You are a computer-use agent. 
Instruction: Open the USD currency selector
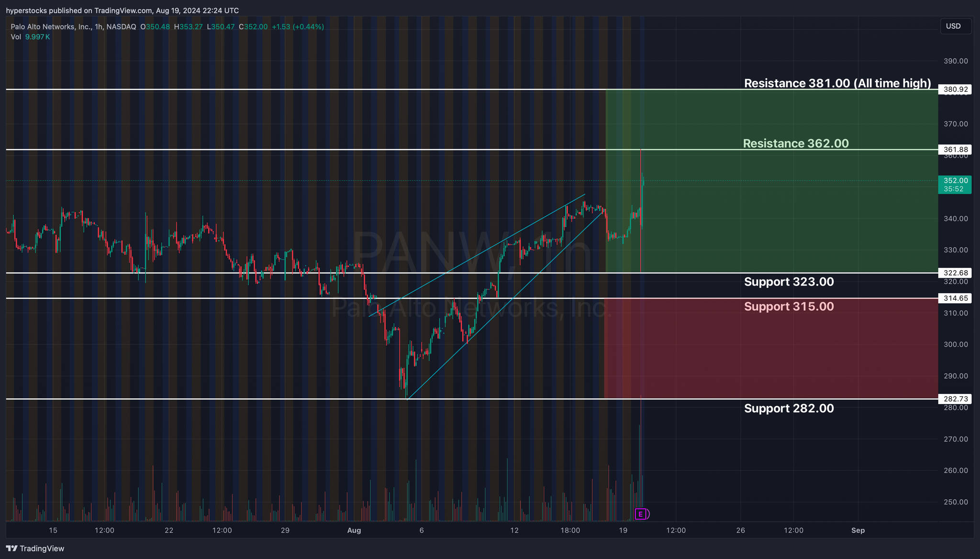pos(956,26)
